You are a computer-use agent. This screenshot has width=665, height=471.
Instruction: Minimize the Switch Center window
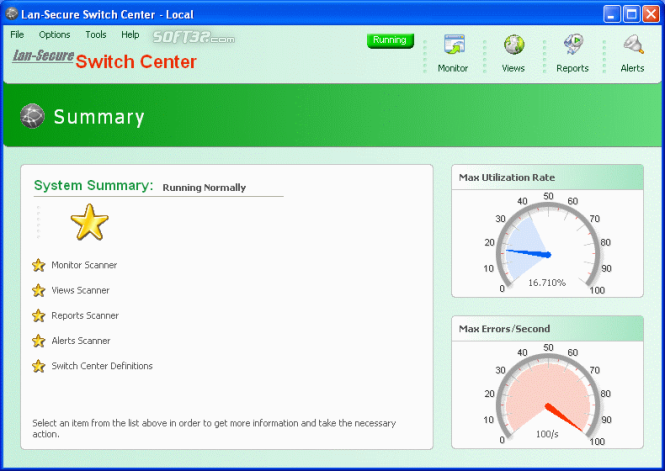click(x=611, y=14)
